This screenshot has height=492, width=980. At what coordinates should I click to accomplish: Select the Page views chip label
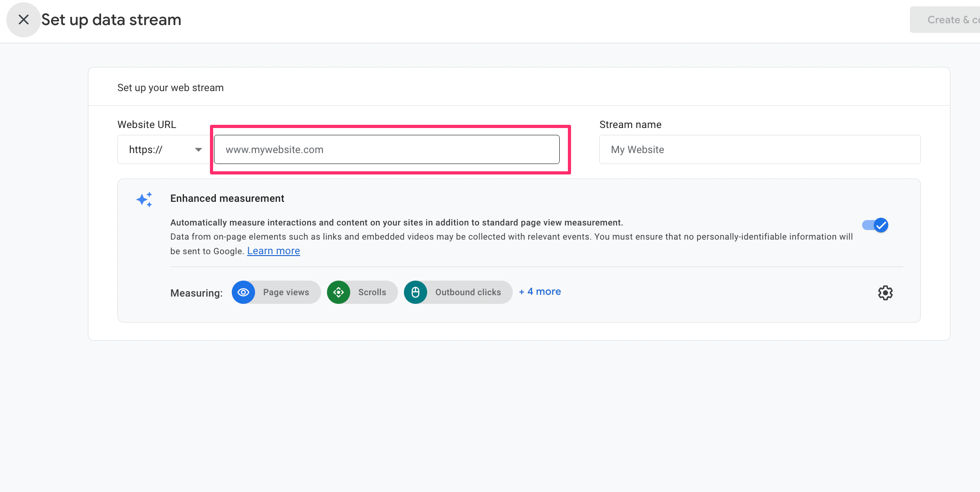286,292
